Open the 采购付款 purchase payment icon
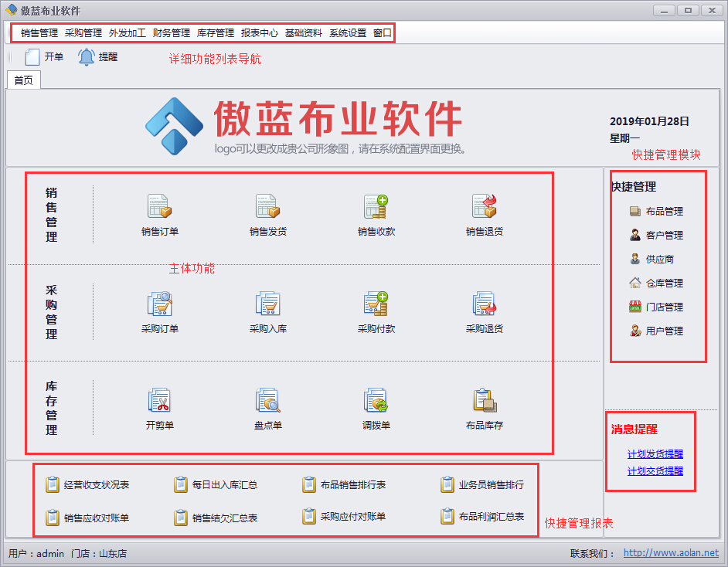The image size is (728, 567). [x=376, y=304]
